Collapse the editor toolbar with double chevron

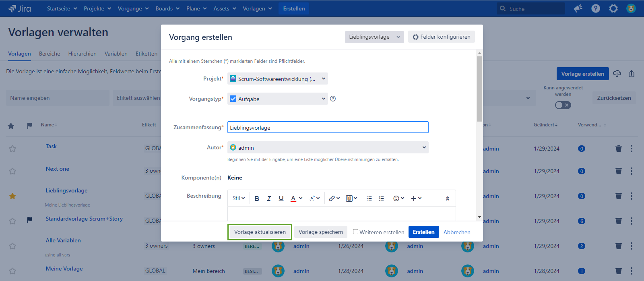pyautogui.click(x=447, y=198)
